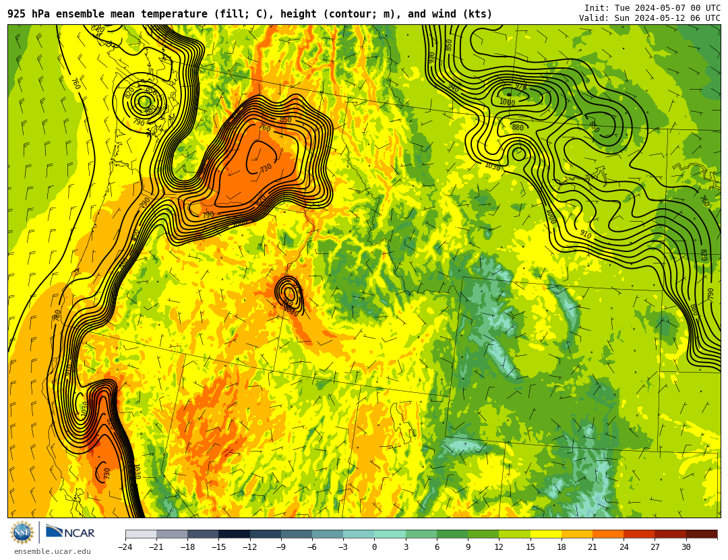The image size is (728, 560).
Task: Open the ensemble.ucar.edu link text
Action: 53,552
